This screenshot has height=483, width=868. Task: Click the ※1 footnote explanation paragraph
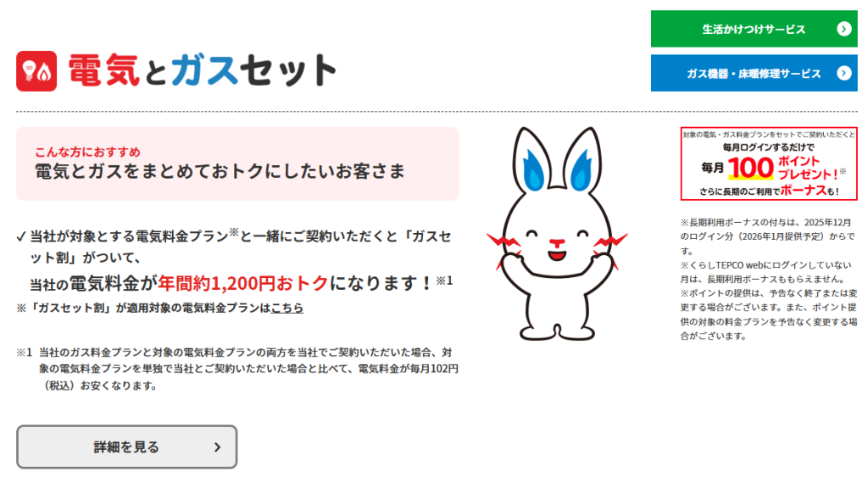pos(242,369)
